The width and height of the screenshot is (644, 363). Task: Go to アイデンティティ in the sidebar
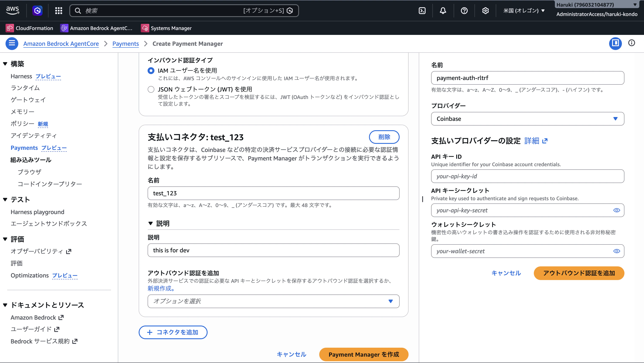[x=34, y=135]
